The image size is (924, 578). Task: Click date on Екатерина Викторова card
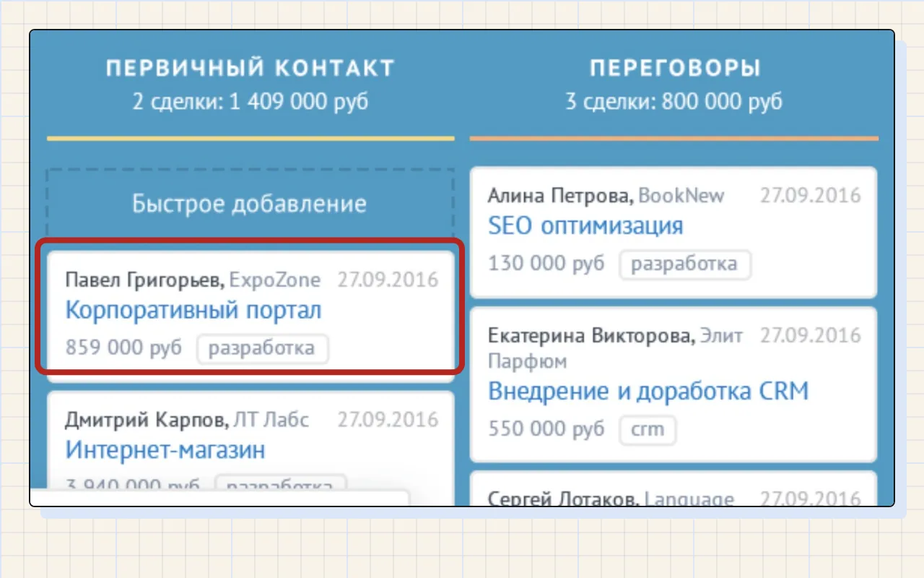click(x=811, y=335)
